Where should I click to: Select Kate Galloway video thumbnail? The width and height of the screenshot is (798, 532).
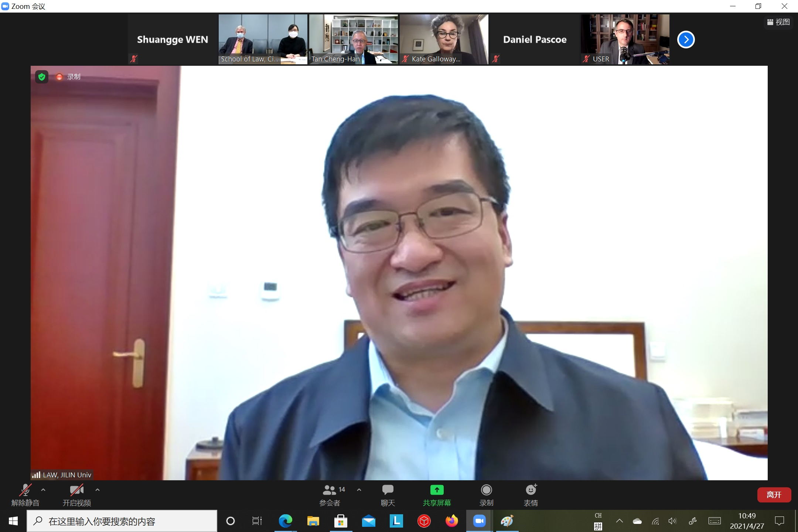click(444, 40)
